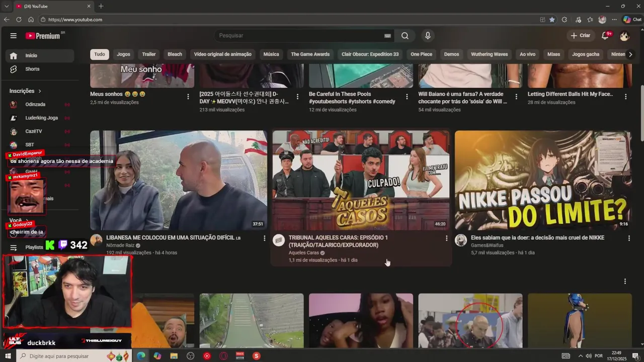Open Copilot Chat button
Viewport: 644px width, 362px height.
pos(632,20)
